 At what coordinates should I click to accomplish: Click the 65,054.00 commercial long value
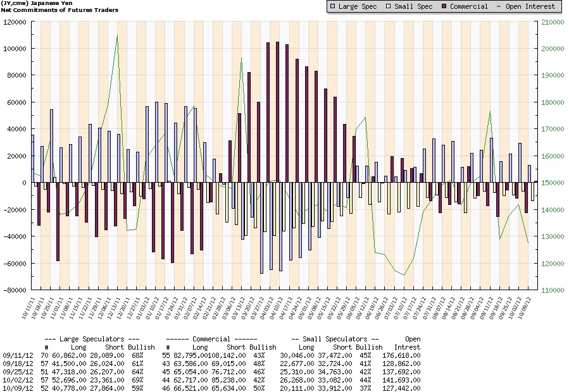click(191, 372)
